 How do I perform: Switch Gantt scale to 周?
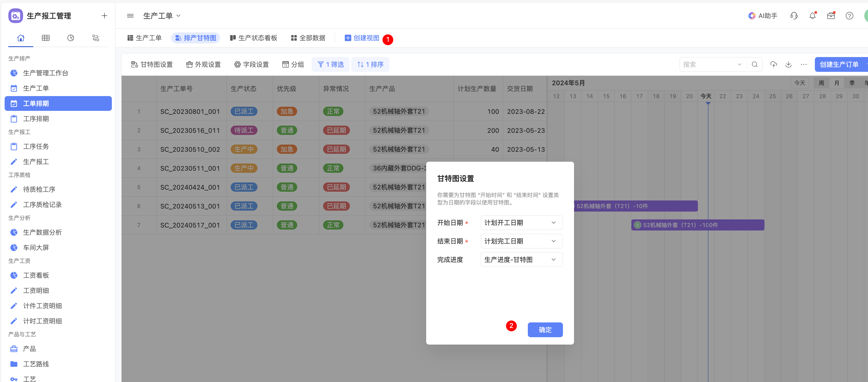821,83
